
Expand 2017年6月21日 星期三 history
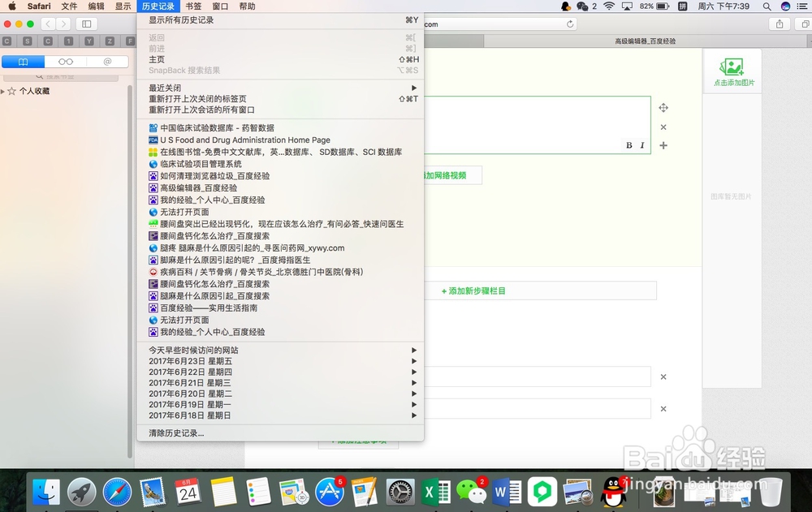point(280,383)
